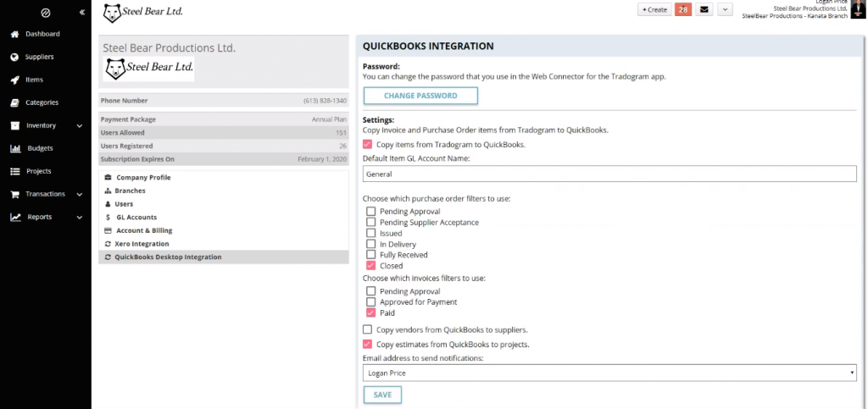Open Suppliers page label

[39, 57]
